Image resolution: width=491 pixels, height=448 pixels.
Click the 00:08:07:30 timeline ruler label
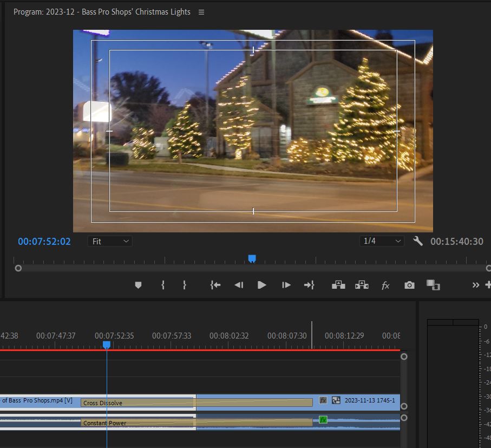[287, 336]
